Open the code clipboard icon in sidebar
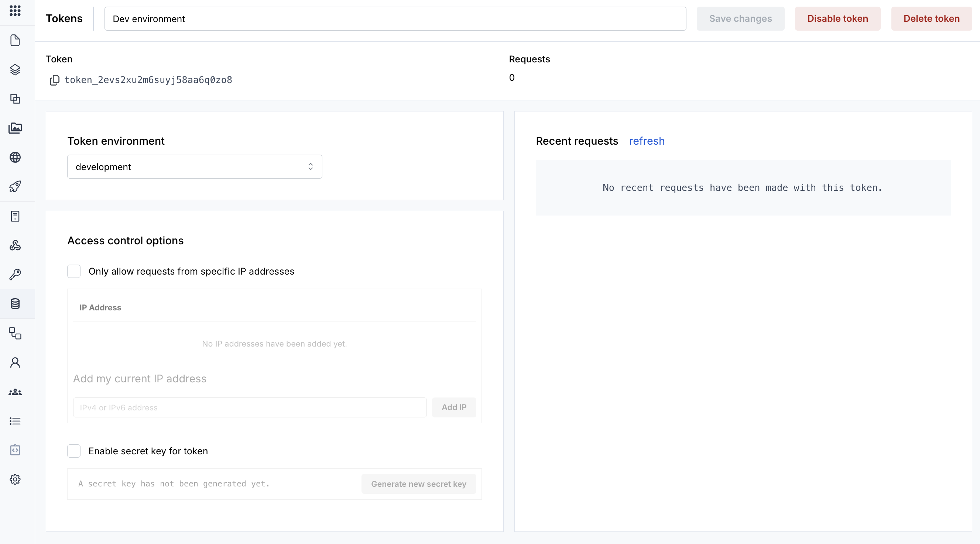Image resolution: width=980 pixels, height=544 pixels. pos(15,450)
